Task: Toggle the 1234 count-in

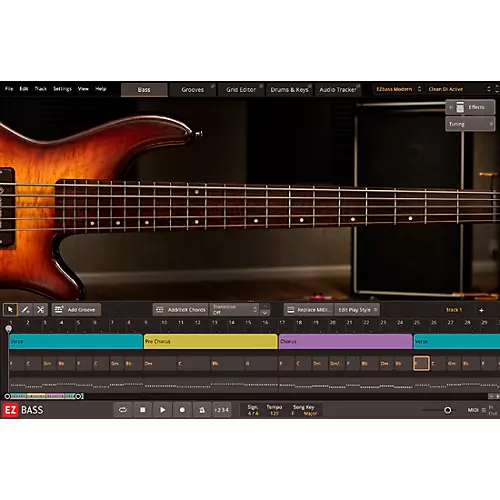Action: click(x=222, y=410)
